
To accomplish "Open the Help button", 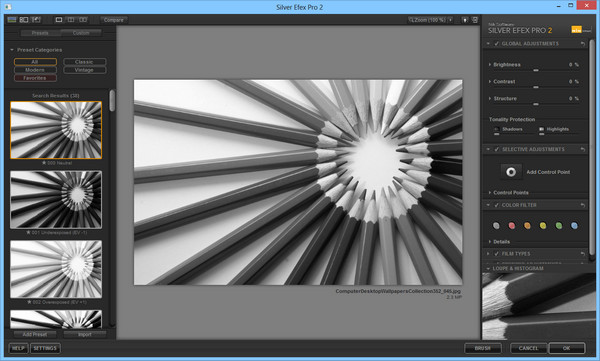I will tap(18, 348).
